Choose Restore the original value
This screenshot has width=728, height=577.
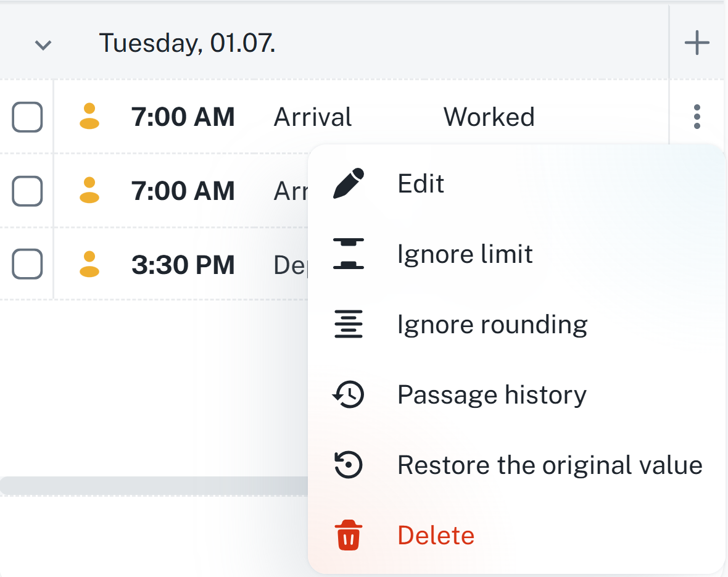click(x=549, y=465)
